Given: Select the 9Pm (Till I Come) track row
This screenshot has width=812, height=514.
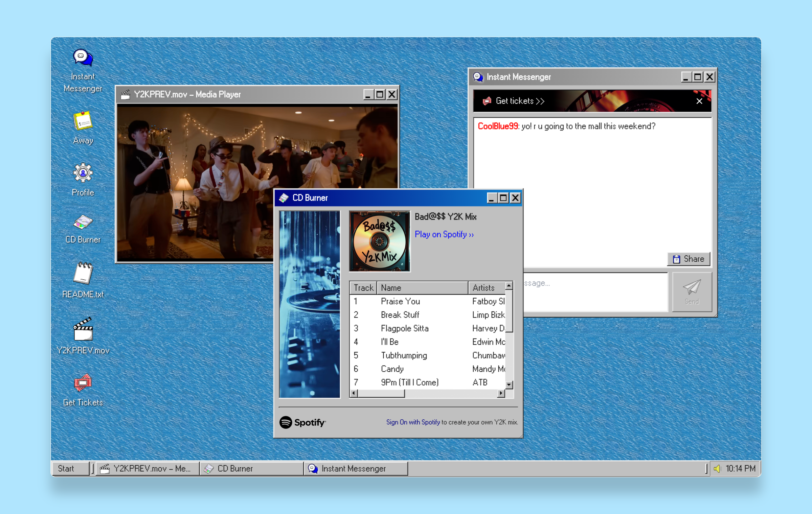Looking at the screenshot, I should (428, 382).
